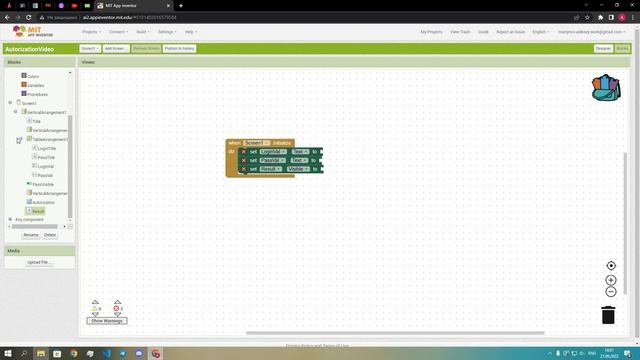Screen dimensions: 640x360
Task: Open Screen1 dropdown in the when block
Action: click(x=257, y=143)
